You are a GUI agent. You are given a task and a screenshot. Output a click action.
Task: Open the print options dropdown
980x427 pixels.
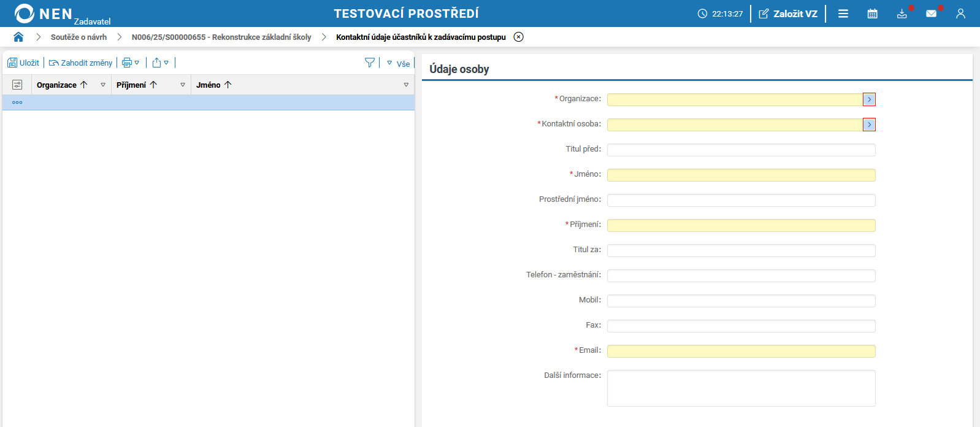point(131,63)
